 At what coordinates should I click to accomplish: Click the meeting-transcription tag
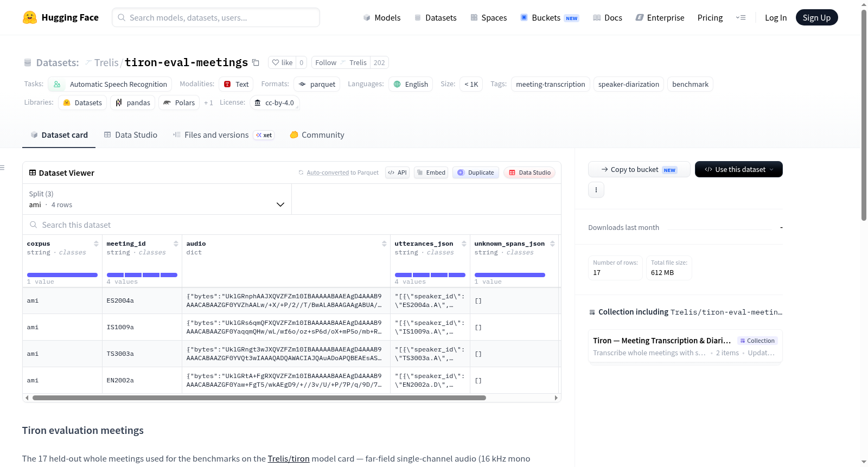(551, 84)
